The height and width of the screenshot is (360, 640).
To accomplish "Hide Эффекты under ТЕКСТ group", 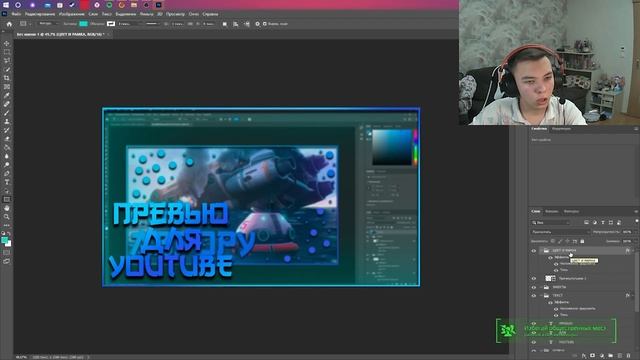I will pyautogui.click(x=550, y=302).
